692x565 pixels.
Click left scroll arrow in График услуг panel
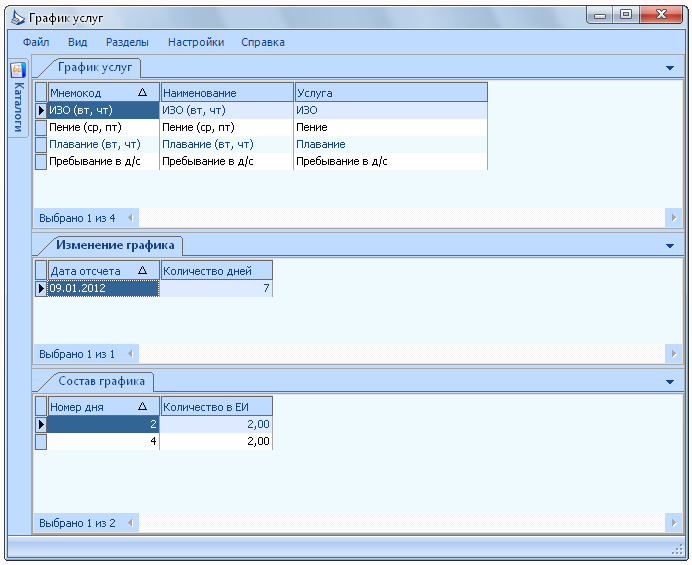tap(130, 218)
